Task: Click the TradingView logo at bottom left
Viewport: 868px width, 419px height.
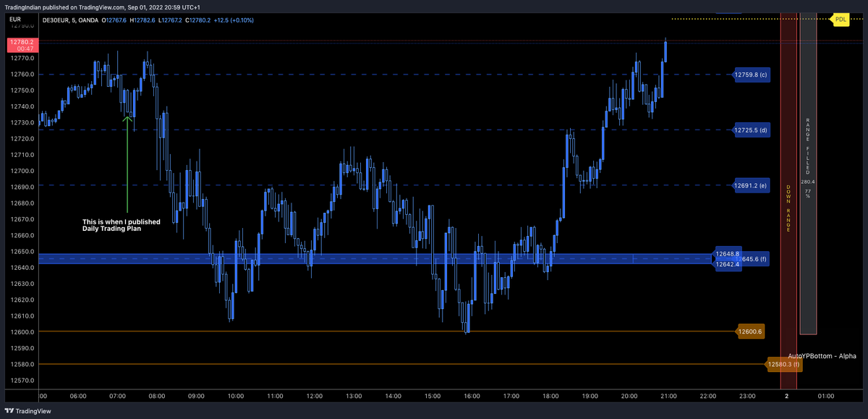Action: pyautogui.click(x=27, y=411)
